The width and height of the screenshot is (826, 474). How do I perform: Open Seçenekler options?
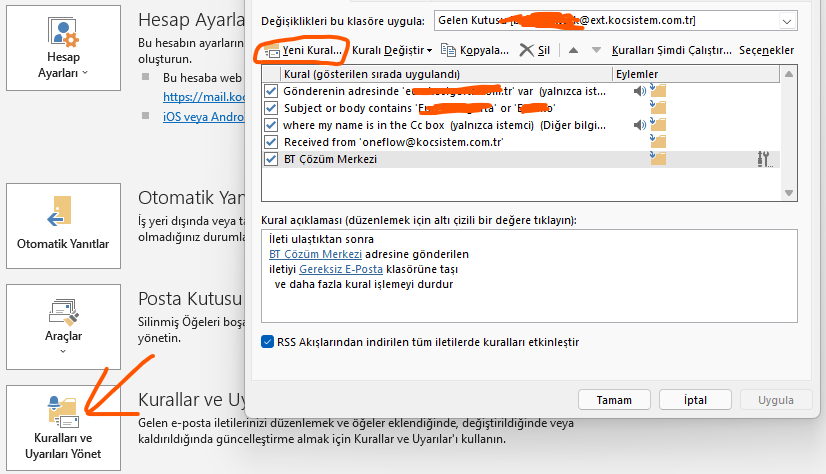(766, 50)
